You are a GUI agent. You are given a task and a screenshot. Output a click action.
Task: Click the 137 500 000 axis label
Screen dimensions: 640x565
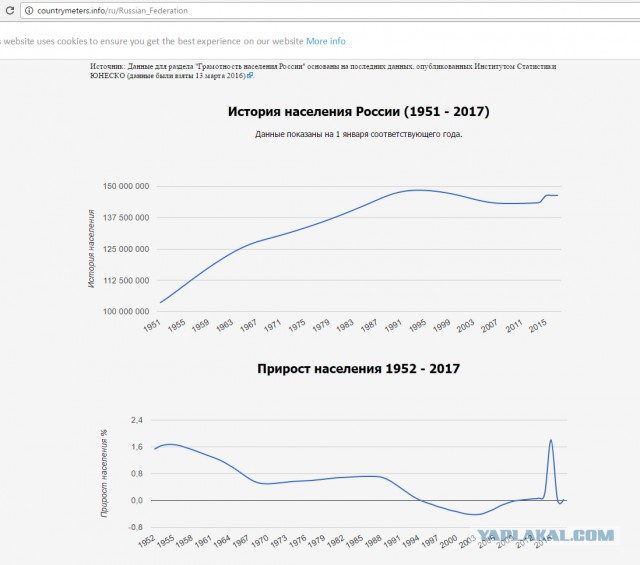point(126,218)
